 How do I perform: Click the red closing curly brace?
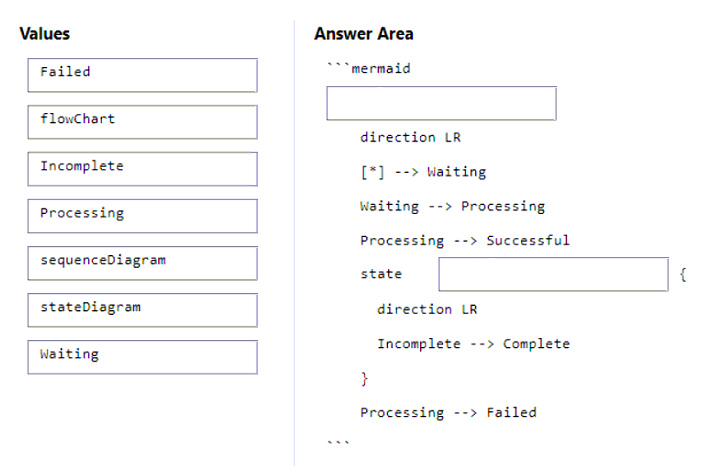[x=365, y=379]
